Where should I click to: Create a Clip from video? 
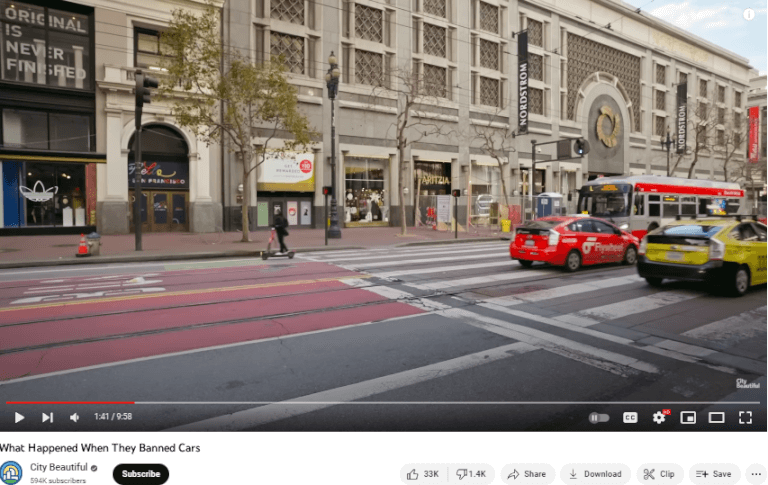659,474
